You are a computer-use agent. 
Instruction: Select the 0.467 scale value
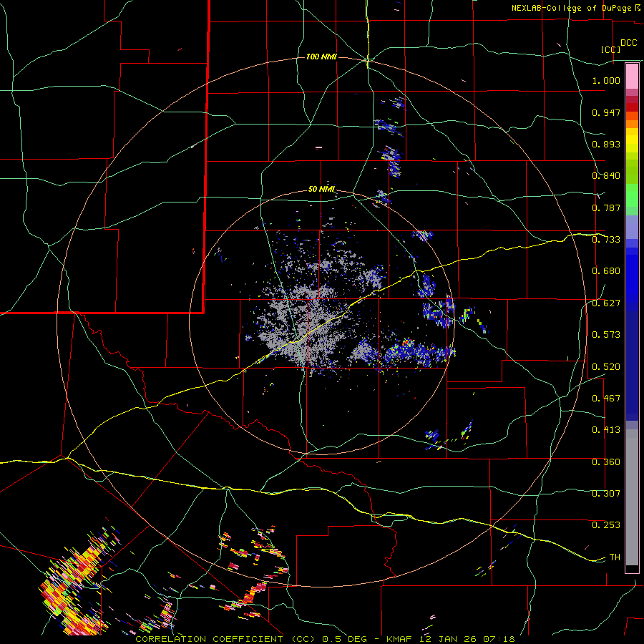606,399
